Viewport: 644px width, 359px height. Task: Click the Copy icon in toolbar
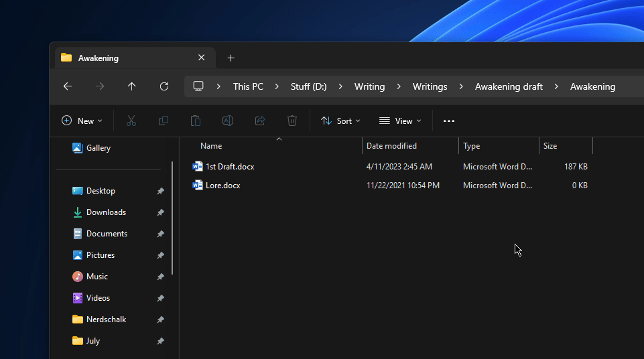(x=164, y=121)
